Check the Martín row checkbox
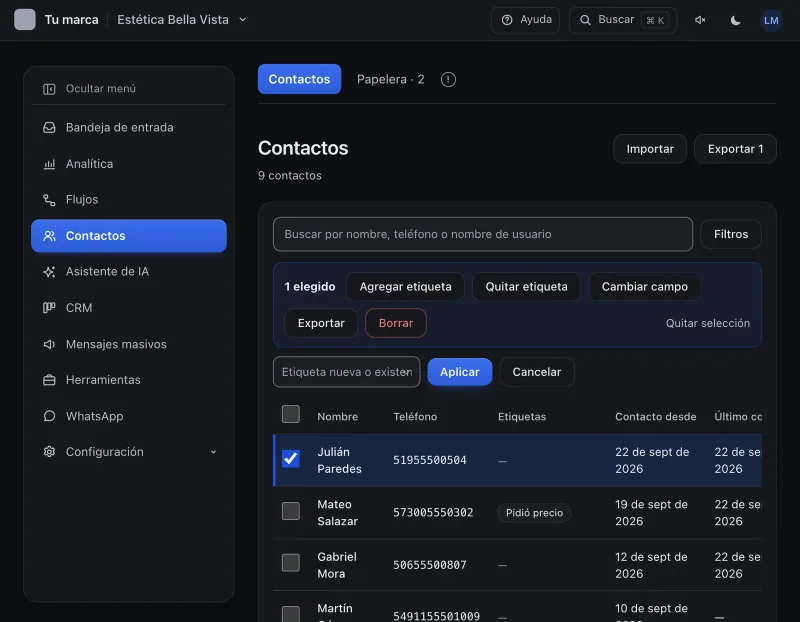This screenshot has height=622, width=800. [291, 614]
